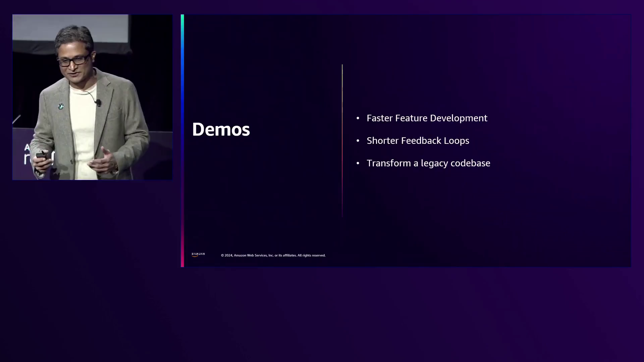Image resolution: width=644 pixels, height=362 pixels.
Task: Click the Amazon logo in slide footer
Action: pyautogui.click(x=198, y=255)
